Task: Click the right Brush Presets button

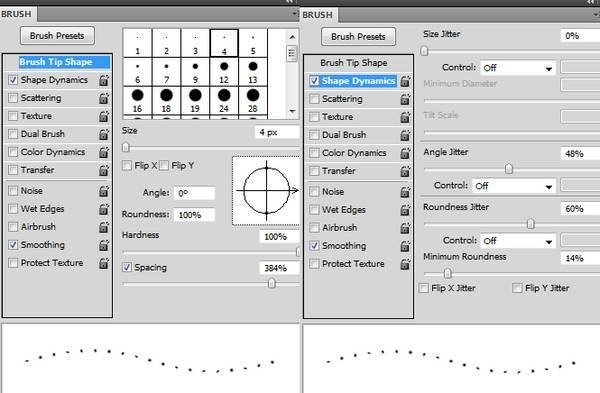Action: (358, 37)
